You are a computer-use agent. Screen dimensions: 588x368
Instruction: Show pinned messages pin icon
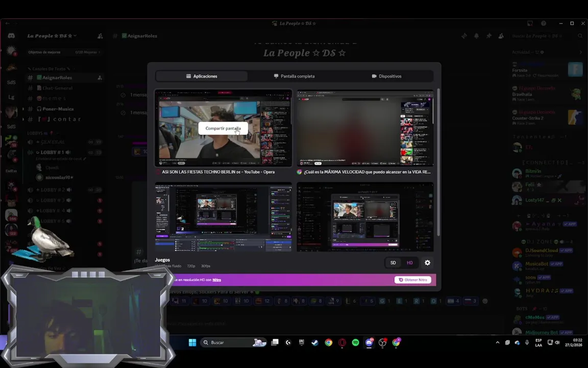pyautogui.click(x=488, y=36)
